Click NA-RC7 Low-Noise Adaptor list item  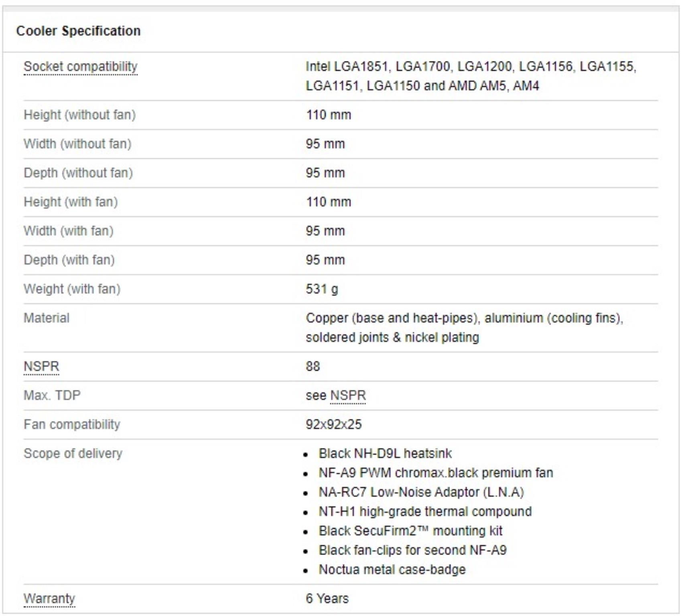(x=421, y=492)
